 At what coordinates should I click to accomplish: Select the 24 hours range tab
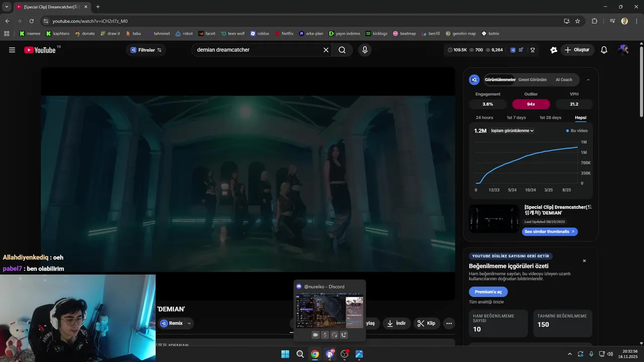485,118
